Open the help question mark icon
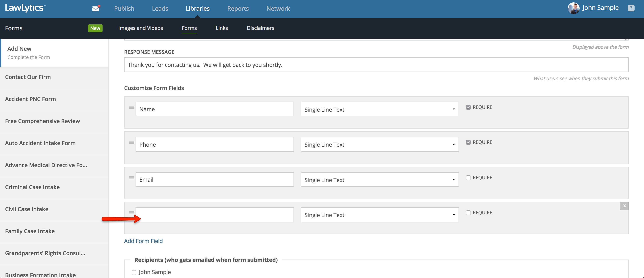The width and height of the screenshot is (644, 278). pyautogui.click(x=631, y=8)
